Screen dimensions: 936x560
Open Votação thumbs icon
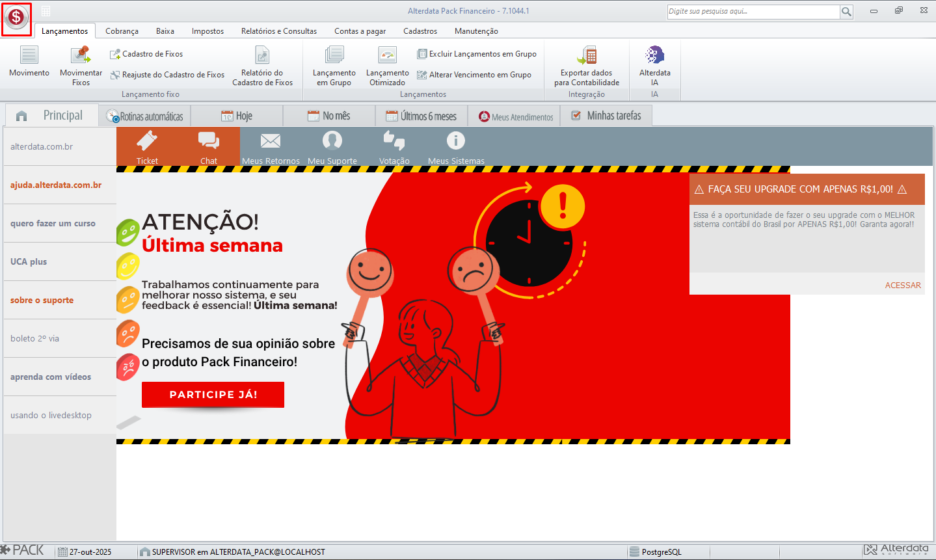coord(394,147)
